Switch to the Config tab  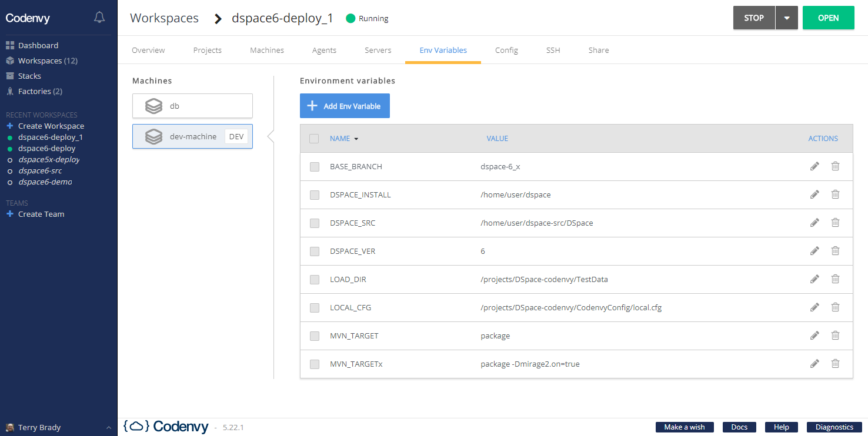pyautogui.click(x=506, y=50)
